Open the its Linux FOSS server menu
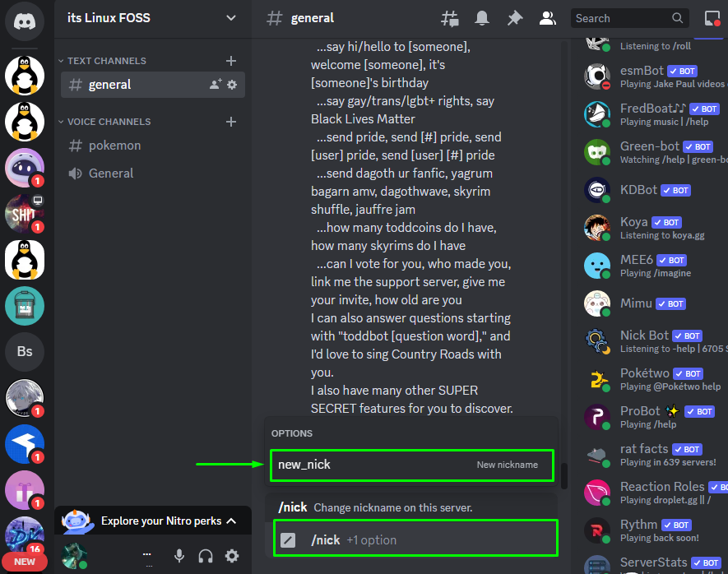 point(153,18)
